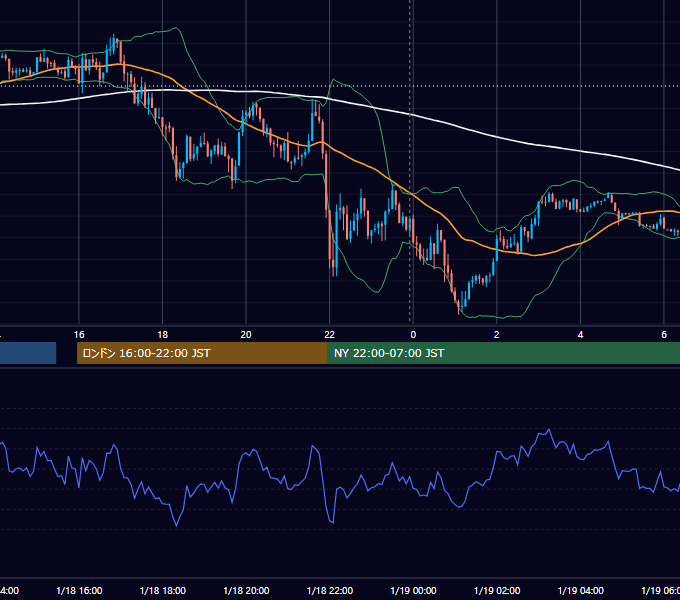Click the 1/18 18:00 date label
The height and width of the screenshot is (600, 680).
163,591
